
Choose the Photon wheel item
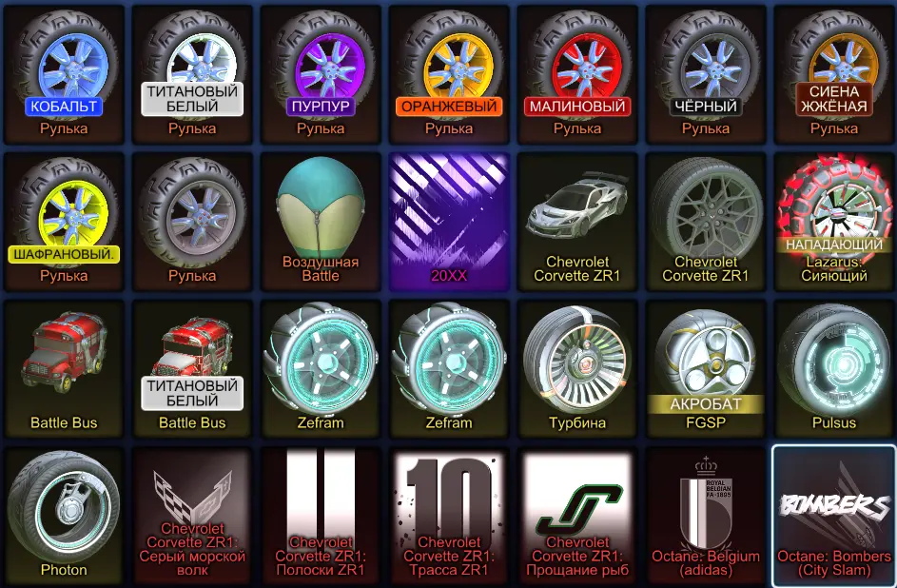(64, 516)
